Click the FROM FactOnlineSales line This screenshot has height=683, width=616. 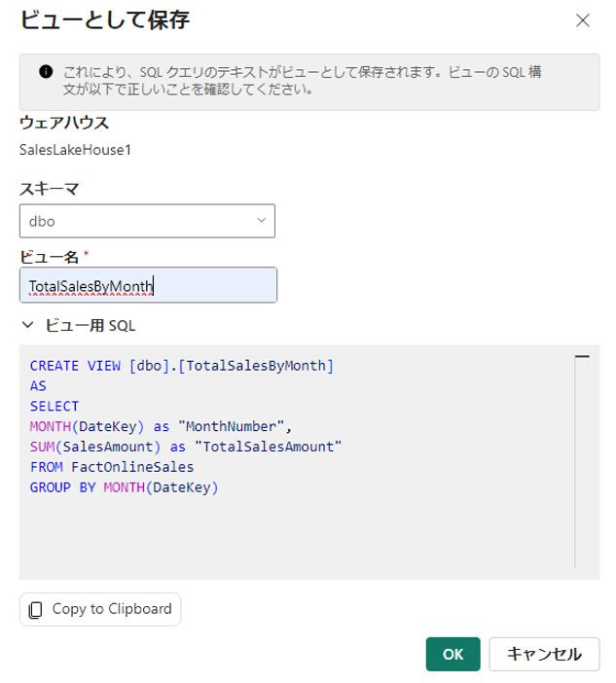[x=112, y=467]
